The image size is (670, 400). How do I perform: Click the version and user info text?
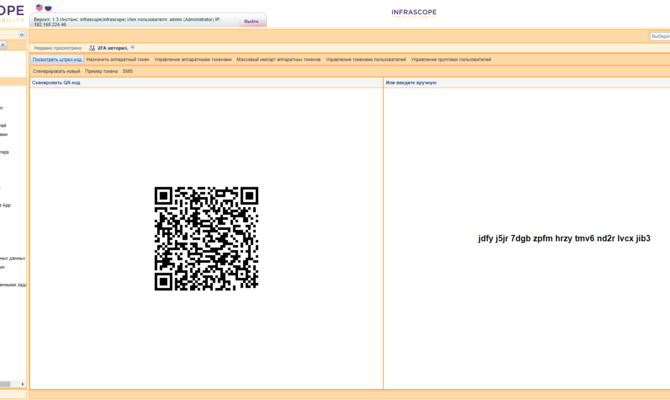(x=128, y=22)
